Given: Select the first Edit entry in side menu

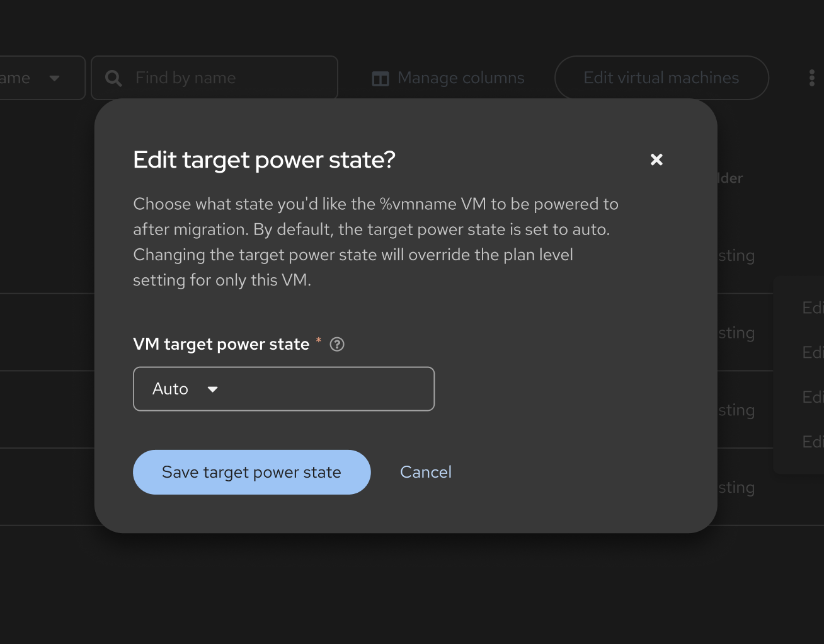Looking at the screenshot, I should point(812,308).
